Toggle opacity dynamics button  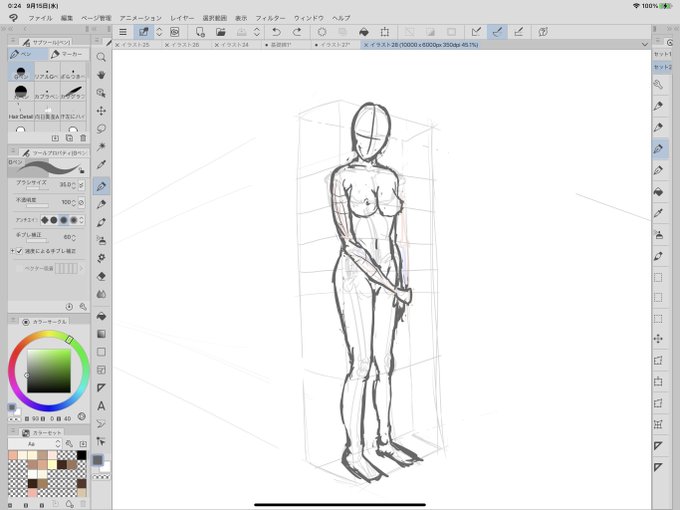tap(82, 203)
